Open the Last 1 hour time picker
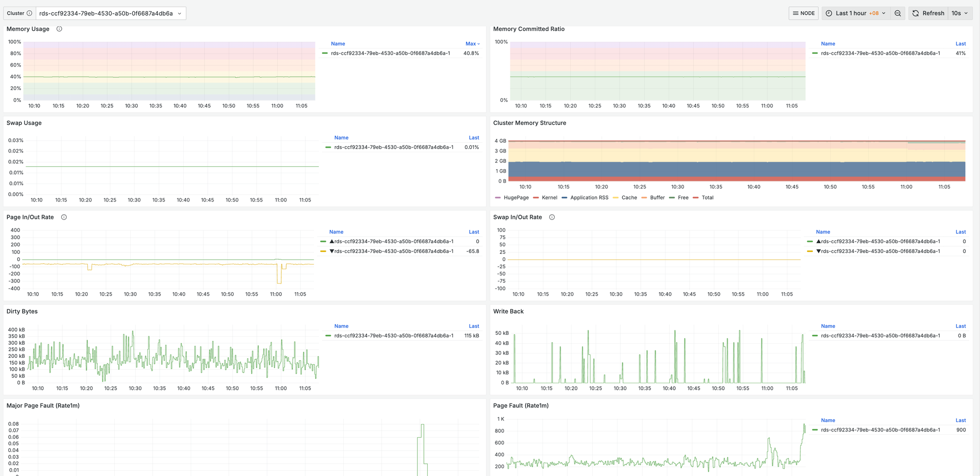Viewport: 980px width, 476px height. pos(856,13)
